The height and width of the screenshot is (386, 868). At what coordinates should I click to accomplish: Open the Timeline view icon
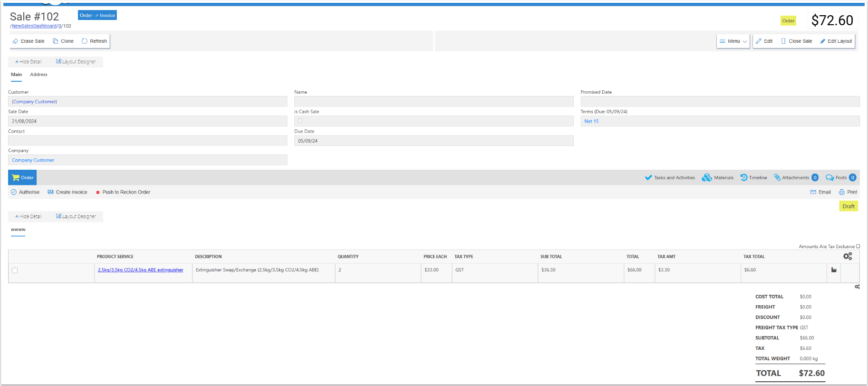(x=743, y=178)
